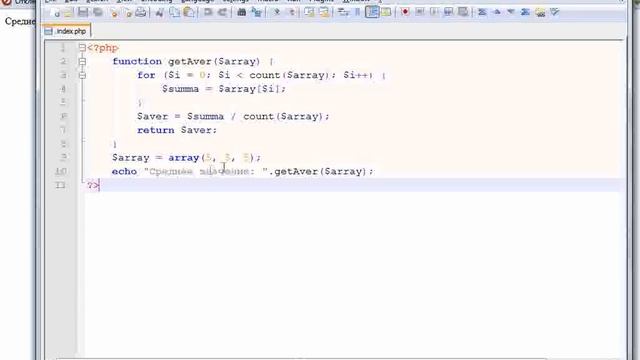Click the Replace toolbar icon
The image size is (640, 360).
click(256, 12)
